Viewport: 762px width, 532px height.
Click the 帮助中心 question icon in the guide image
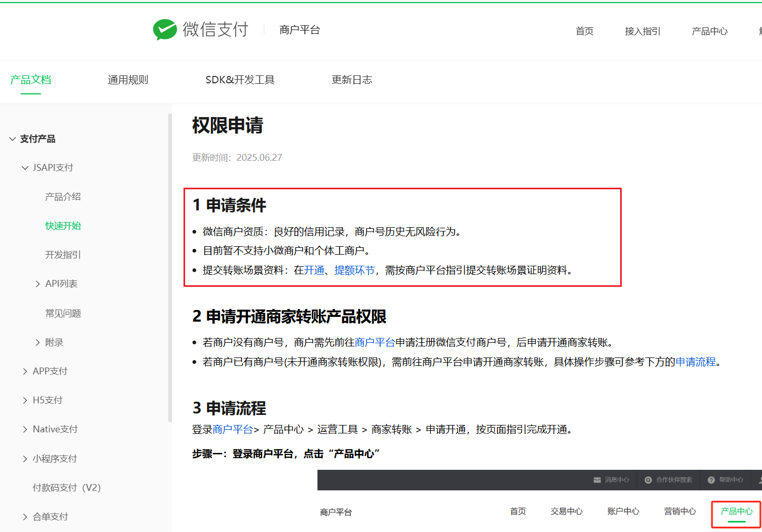point(711,480)
